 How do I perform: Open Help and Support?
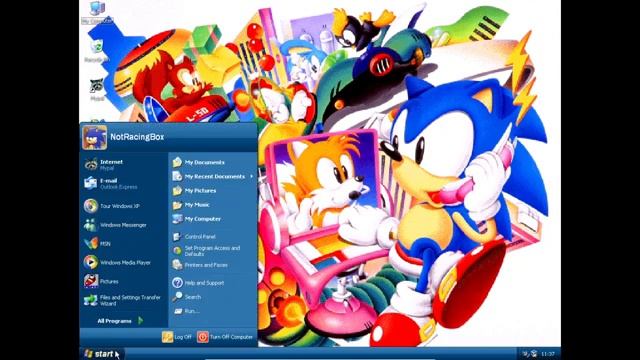[x=213, y=282]
